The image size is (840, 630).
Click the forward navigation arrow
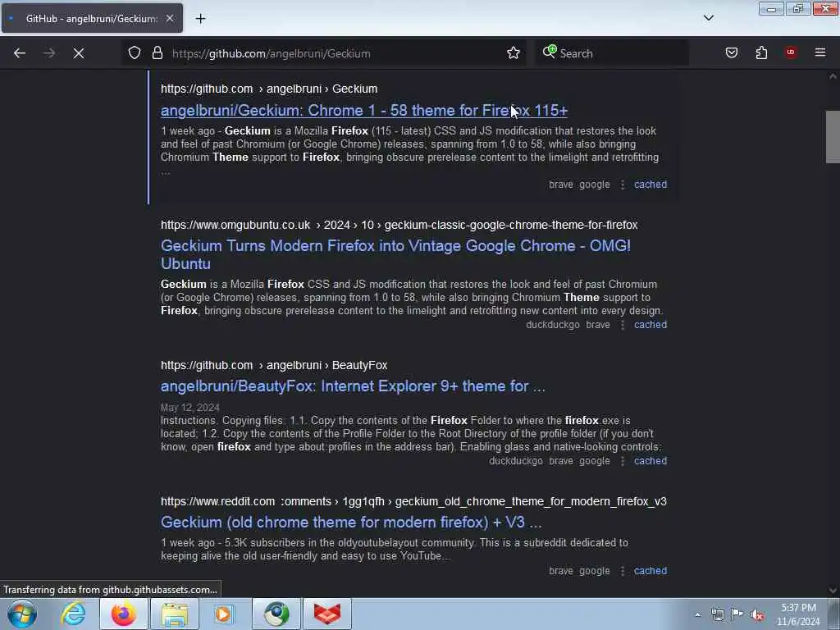point(48,53)
